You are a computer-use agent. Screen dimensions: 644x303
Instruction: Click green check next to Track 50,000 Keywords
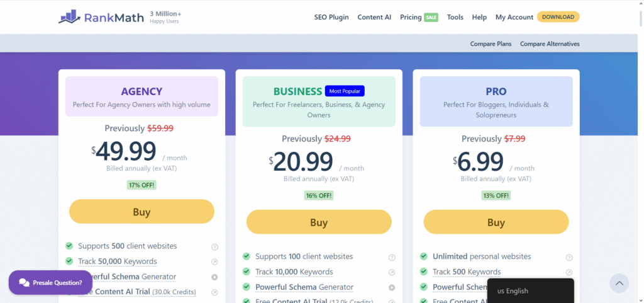pos(69,261)
